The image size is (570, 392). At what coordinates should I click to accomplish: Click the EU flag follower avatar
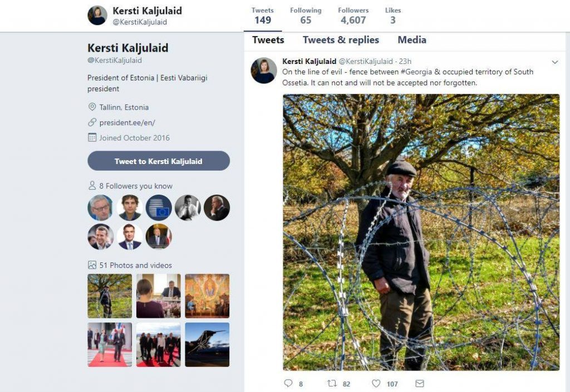click(159, 207)
